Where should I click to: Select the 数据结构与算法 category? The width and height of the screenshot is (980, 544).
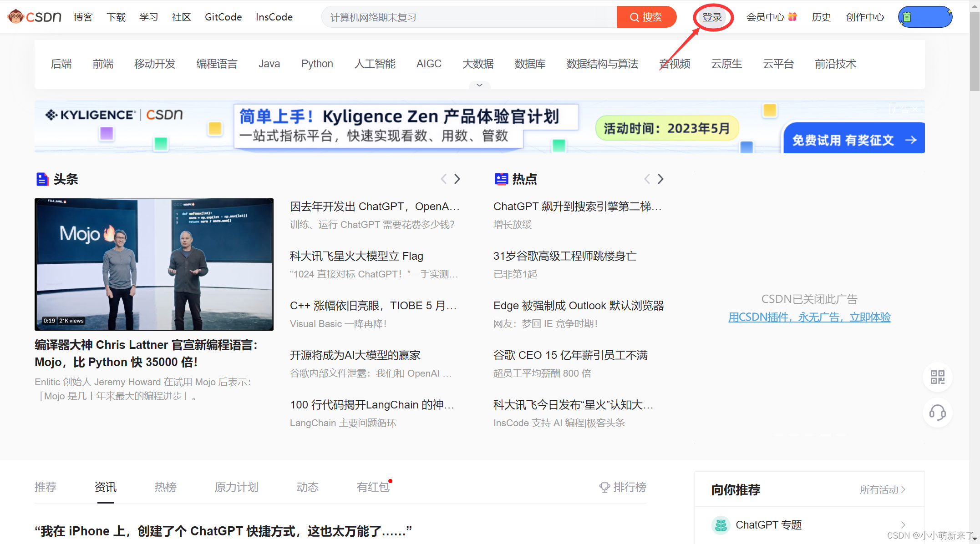pos(603,64)
